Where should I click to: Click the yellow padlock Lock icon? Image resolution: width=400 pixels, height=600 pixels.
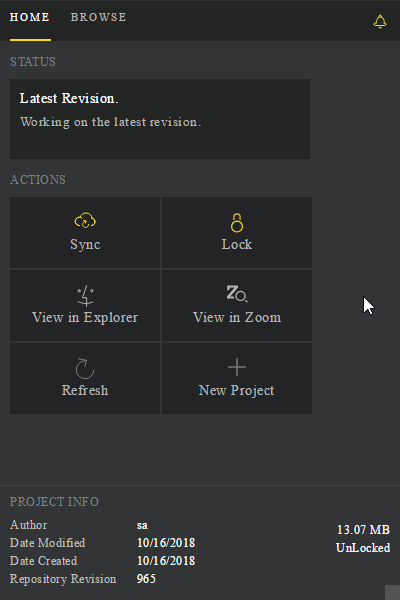(237, 223)
